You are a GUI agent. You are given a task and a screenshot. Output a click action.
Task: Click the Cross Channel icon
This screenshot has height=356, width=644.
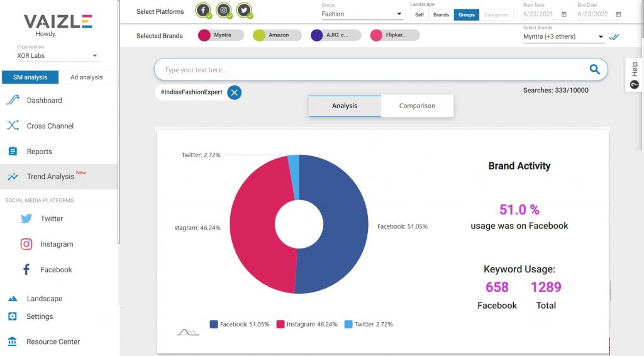point(13,125)
